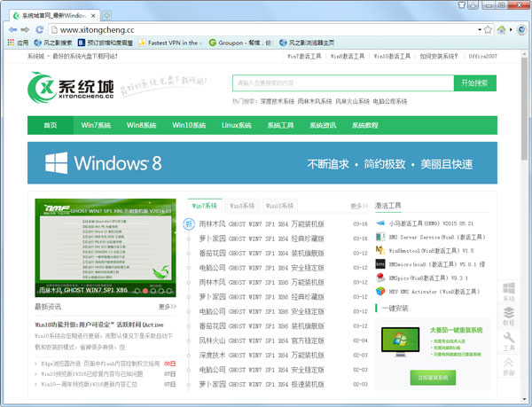Select the first carousel dot on the banner

137,291
